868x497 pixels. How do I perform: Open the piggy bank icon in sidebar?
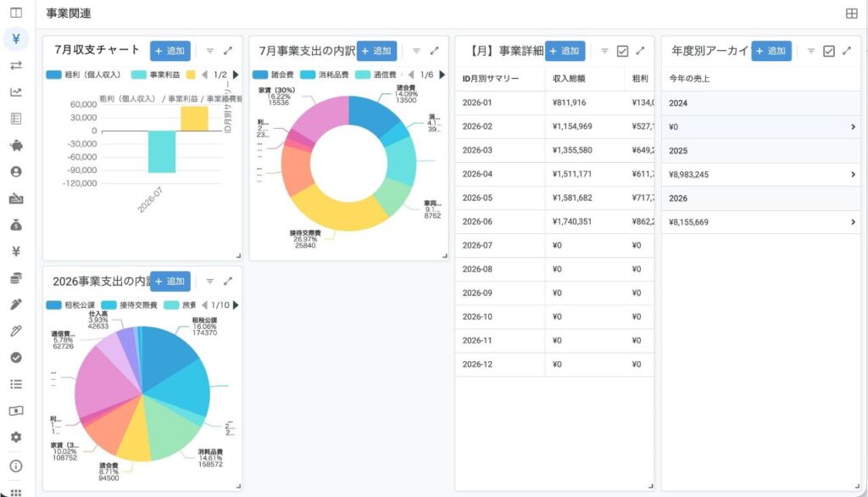point(16,145)
